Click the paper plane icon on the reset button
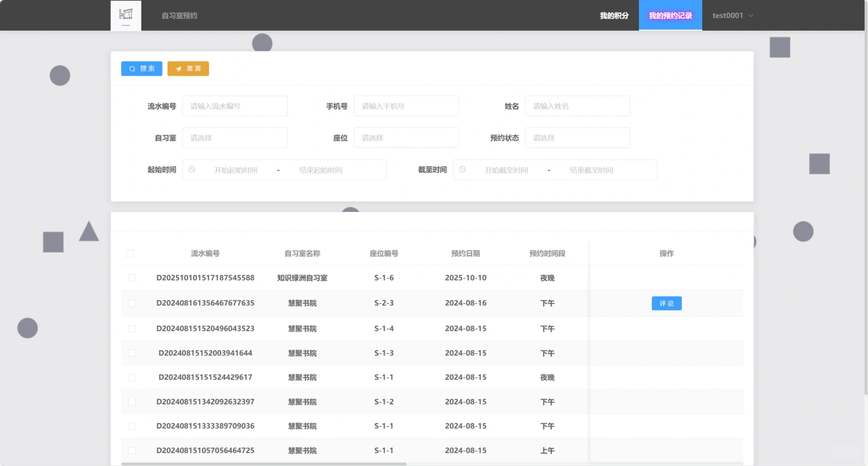868x466 pixels. [179, 68]
